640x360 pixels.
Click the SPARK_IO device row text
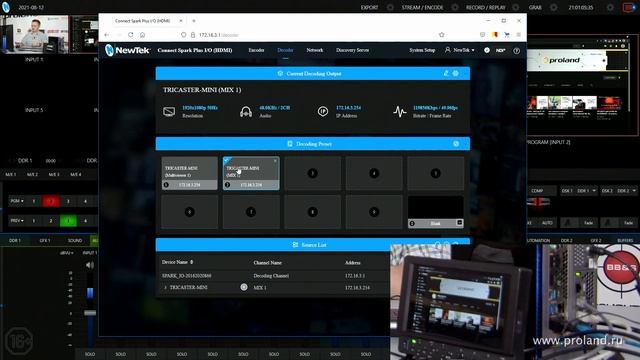pyautogui.click(x=187, y=276)
